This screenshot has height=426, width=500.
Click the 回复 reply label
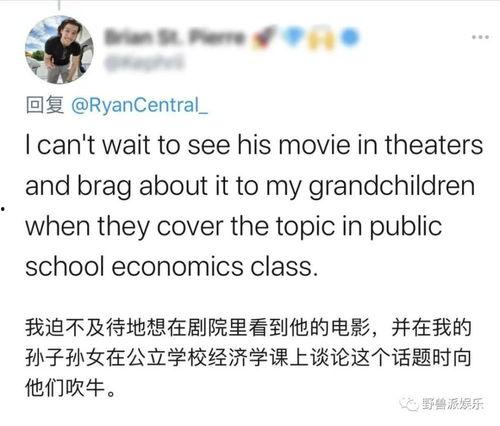click(45, 105)
